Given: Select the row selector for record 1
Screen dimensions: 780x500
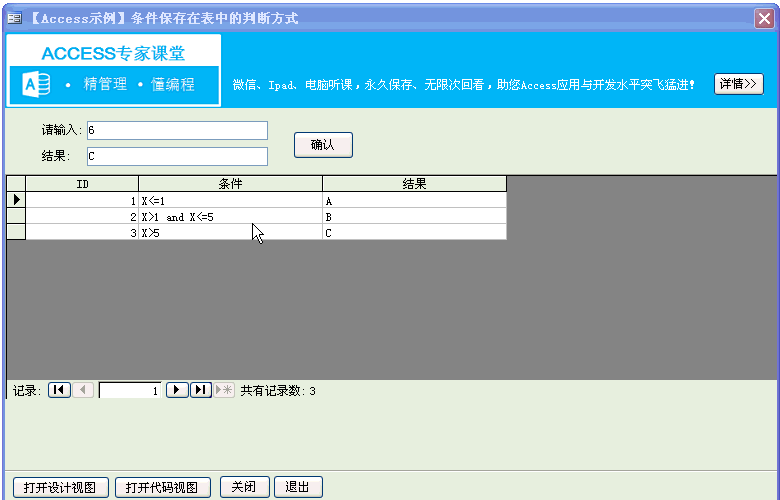Looking at the screenshot, I should click(16, 200).
